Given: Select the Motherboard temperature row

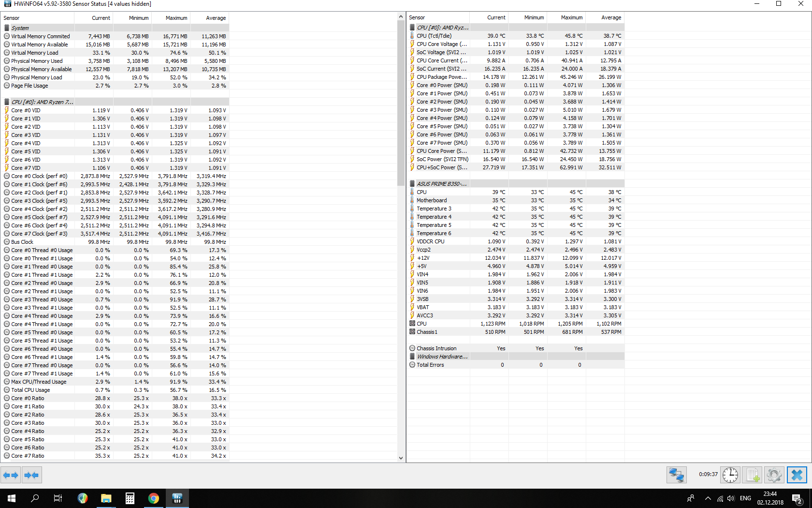Looking at the screenshot, I should [516, 200].
